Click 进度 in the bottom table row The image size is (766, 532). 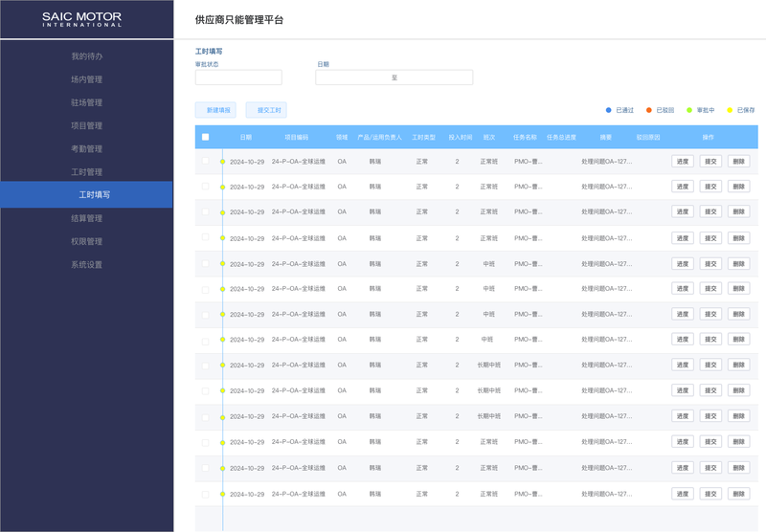(683, 494)
